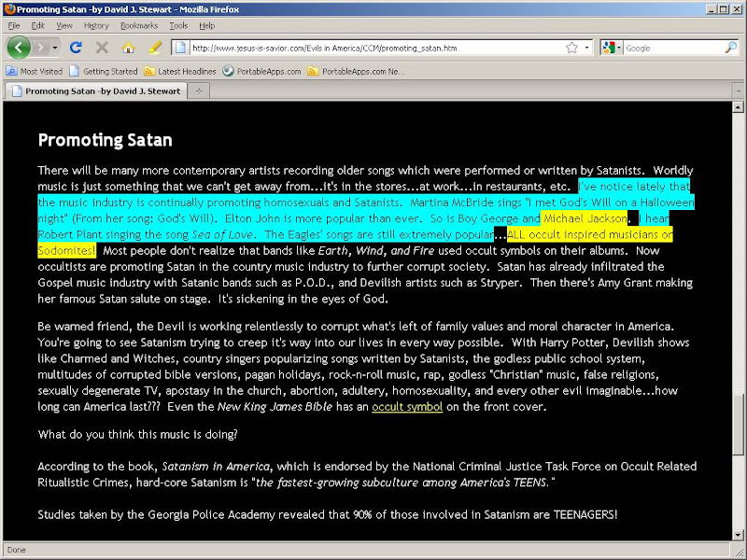Open the Getting Started bookmark
Viewport: 747px width, 560px height.
click(104, 72)
